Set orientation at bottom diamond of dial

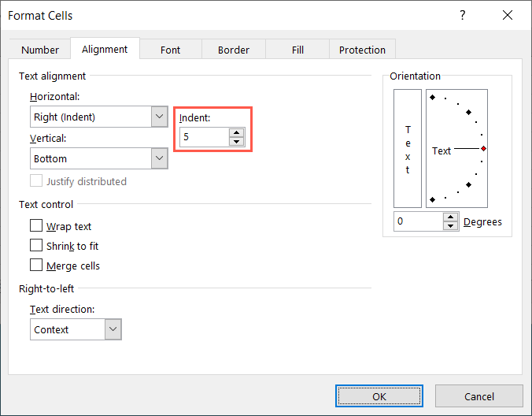tap(432, 199)
